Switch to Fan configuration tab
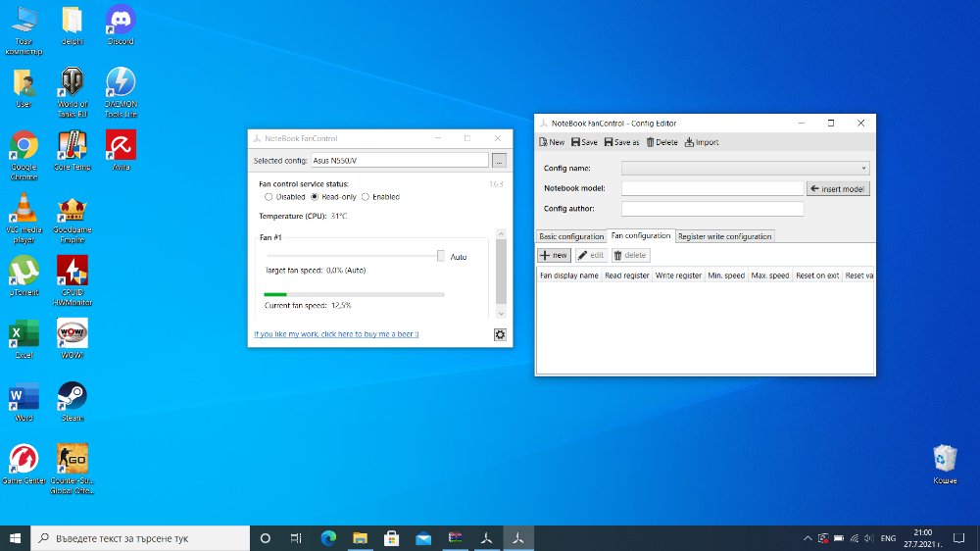The image size is (980, 551). 641,235
